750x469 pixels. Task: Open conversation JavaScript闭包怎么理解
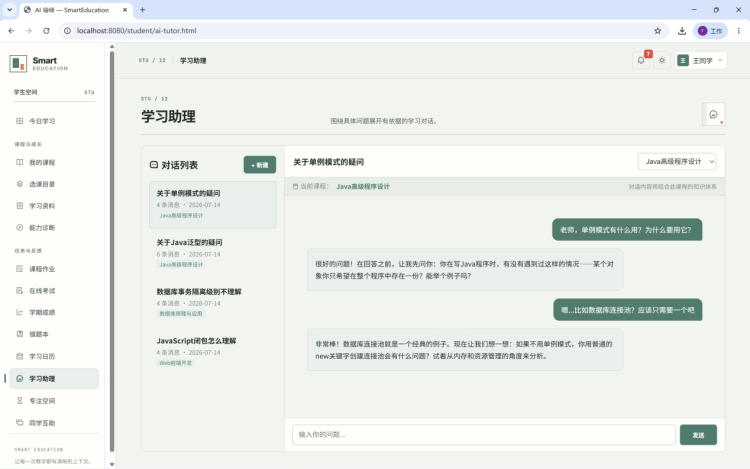click(212, 351)
